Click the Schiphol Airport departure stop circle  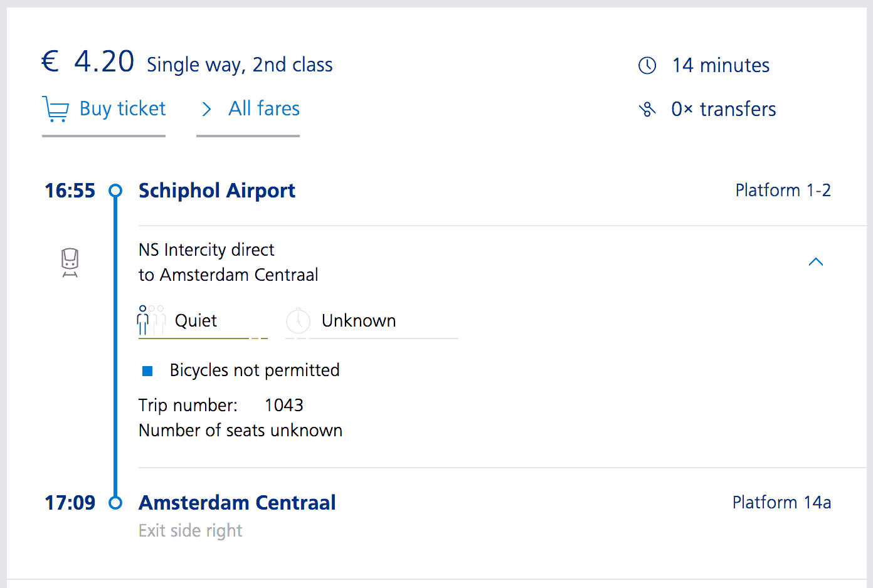(x=115, y=190)
